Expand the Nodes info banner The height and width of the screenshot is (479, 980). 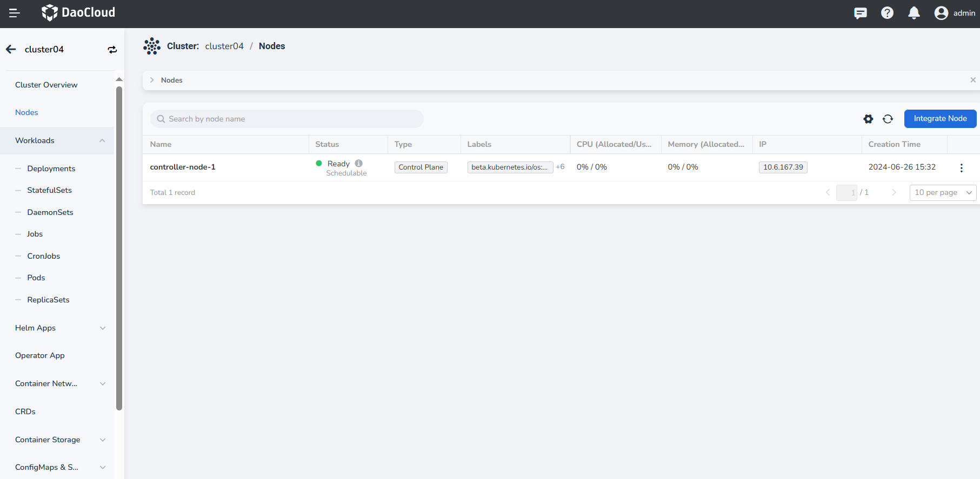(x=152, y=80)
